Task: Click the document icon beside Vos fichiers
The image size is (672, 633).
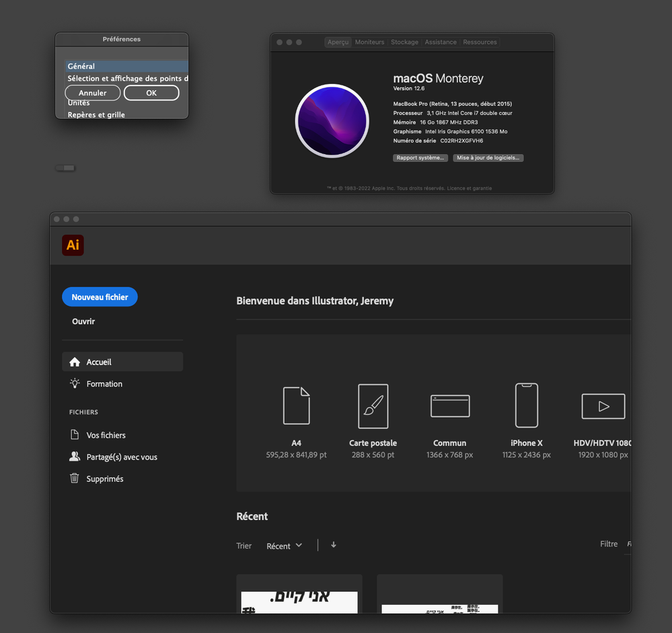Action: click(x=75, y=435)
